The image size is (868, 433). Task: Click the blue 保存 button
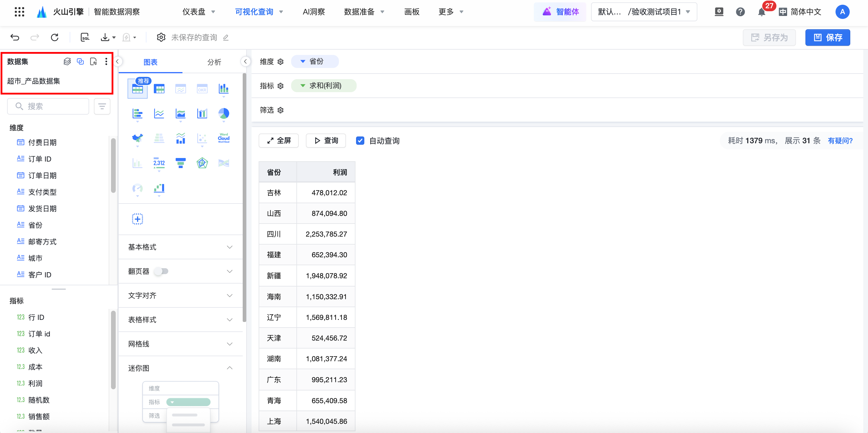[x=827, y=37]
